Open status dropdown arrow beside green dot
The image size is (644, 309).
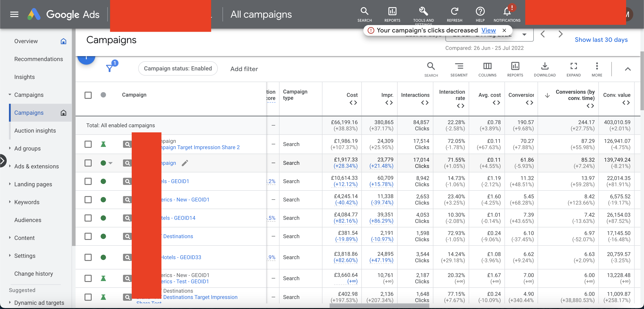(110, 163)
